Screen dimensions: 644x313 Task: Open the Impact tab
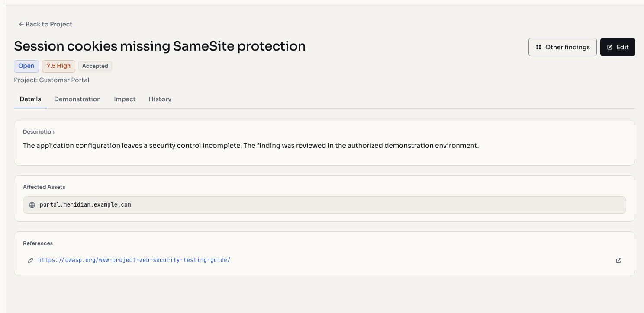125,99
